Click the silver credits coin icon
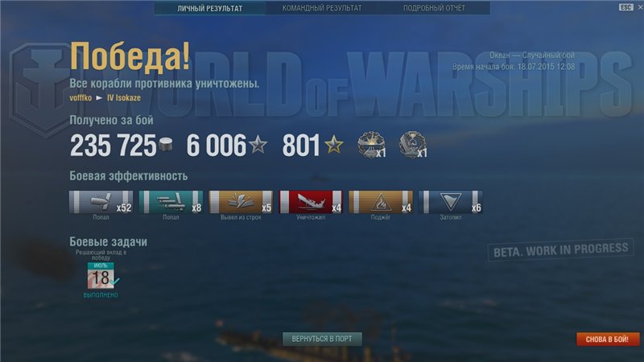 click(x=166, y=145)
